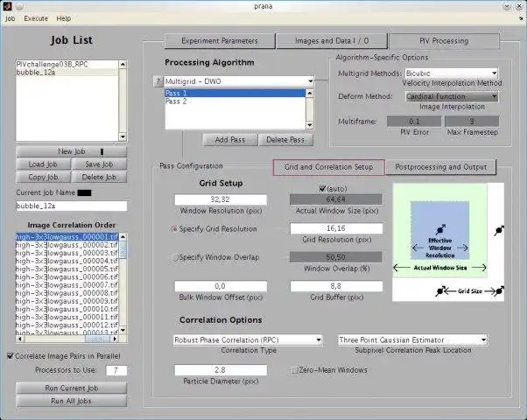Click right arrow of image list horizontal scrollbar
Image resolution: width=527 pixels, height=420 pixels.
coord(115,339)
